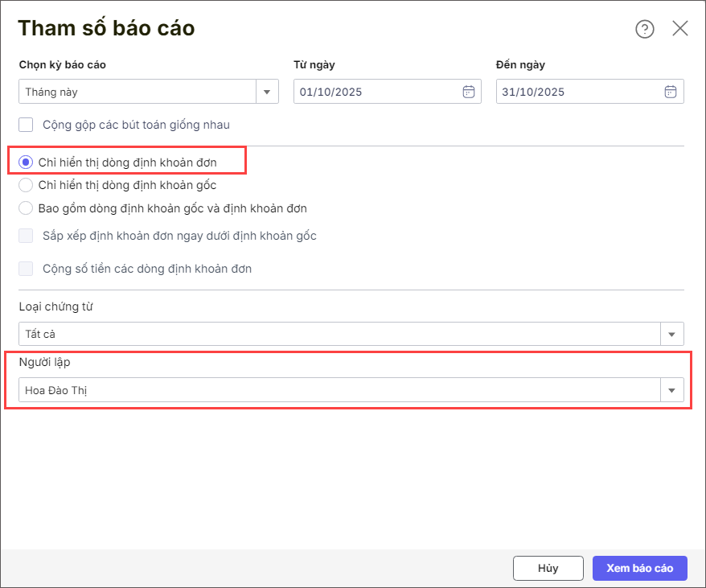The height and width of the screenshot is (588, 706).
Task: Click the Từ ngày date field 01/10/2025
Action: [376, 92]
